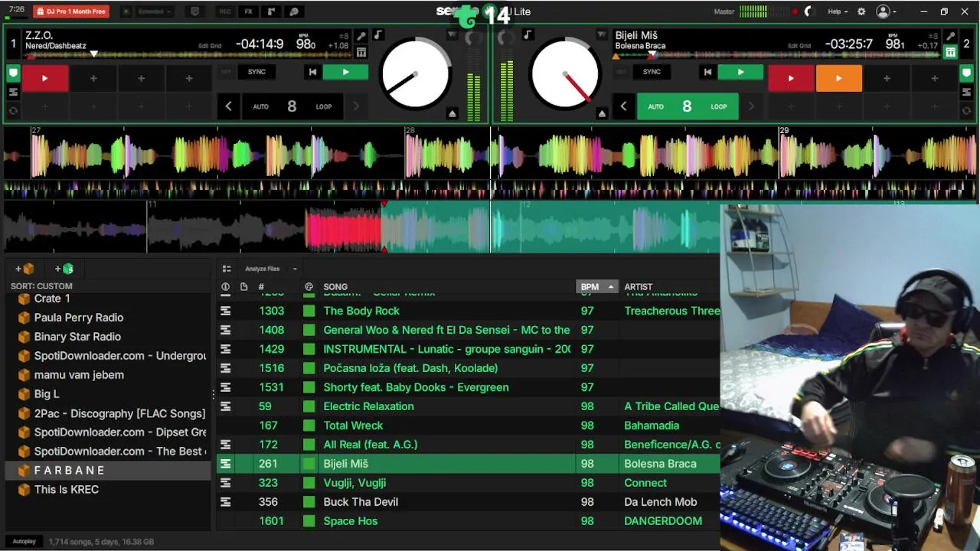Eject track from deck 1

[452, 113]
